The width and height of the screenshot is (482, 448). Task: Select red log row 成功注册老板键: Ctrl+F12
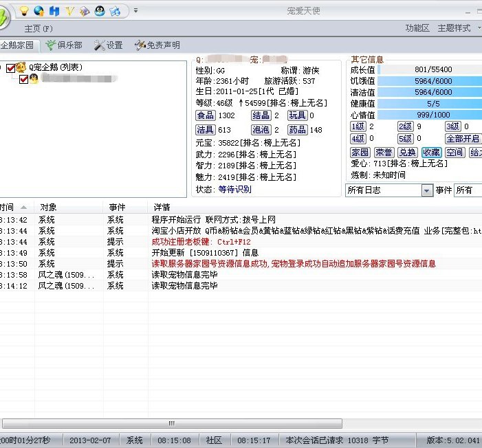tap(241, 242)
